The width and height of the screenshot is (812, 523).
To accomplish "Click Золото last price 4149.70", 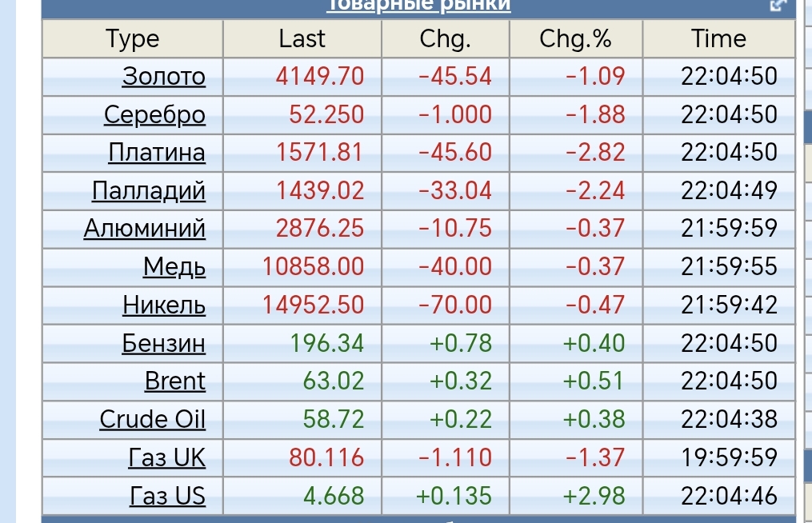I will click(x=320, y=77).
